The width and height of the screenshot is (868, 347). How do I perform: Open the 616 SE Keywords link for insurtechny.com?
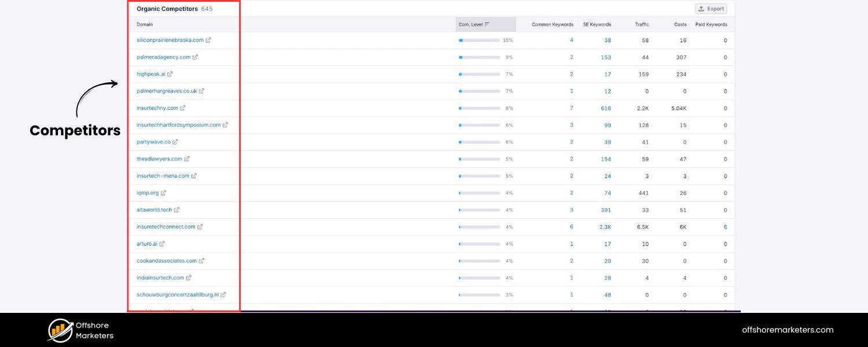(605, 108)
